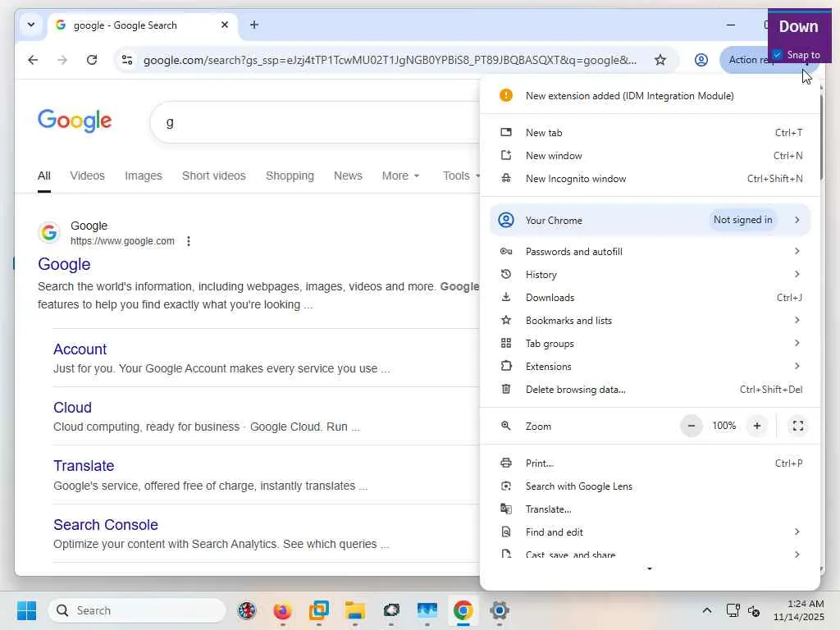This screenshot has width=840, height=630.
Task: Open the Account sitelink
Action: point(80,349)
